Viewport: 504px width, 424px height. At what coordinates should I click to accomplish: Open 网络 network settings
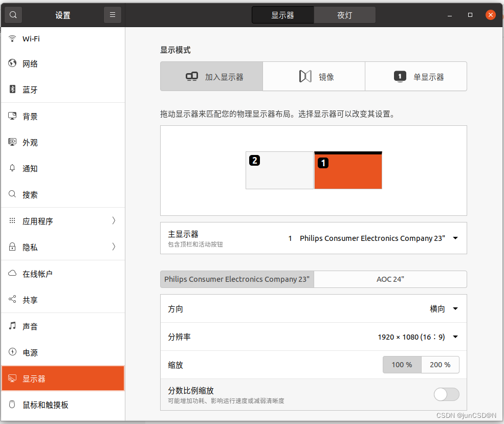(x=63, y=63)
